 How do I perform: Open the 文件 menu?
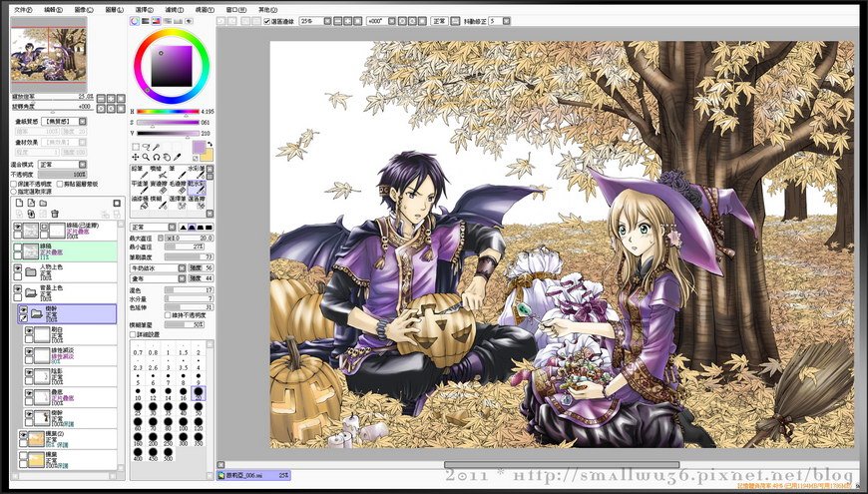click(23, 10)
